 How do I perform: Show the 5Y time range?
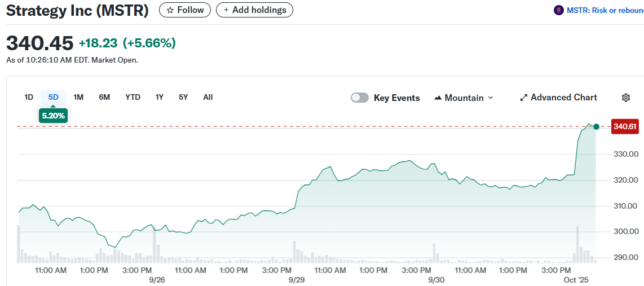click(183, 97)
